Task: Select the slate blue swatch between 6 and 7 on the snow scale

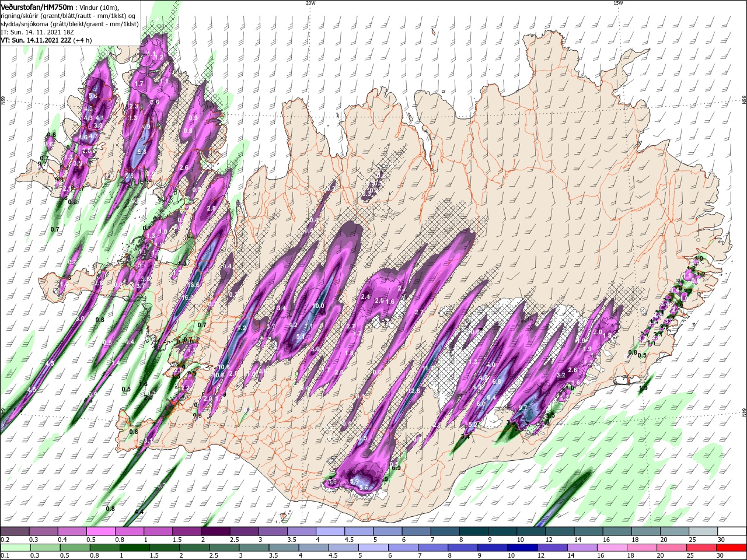Action: tap(416, 531)
